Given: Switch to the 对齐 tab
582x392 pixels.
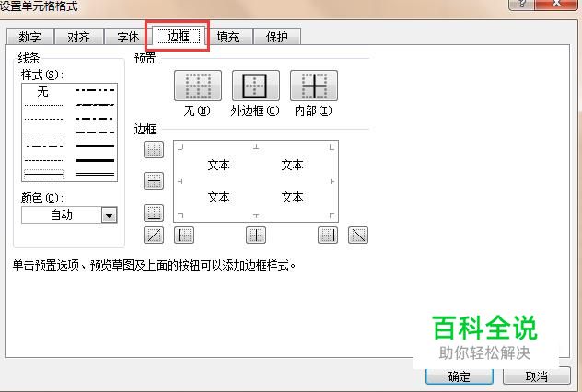Looking at the screenshot, I should (78, 37).
